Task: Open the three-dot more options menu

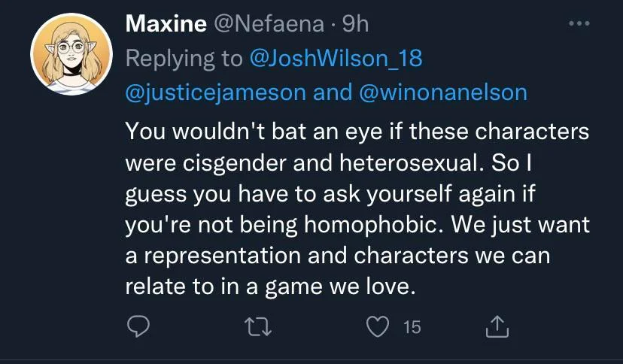Action: click(x=579, y=24)
